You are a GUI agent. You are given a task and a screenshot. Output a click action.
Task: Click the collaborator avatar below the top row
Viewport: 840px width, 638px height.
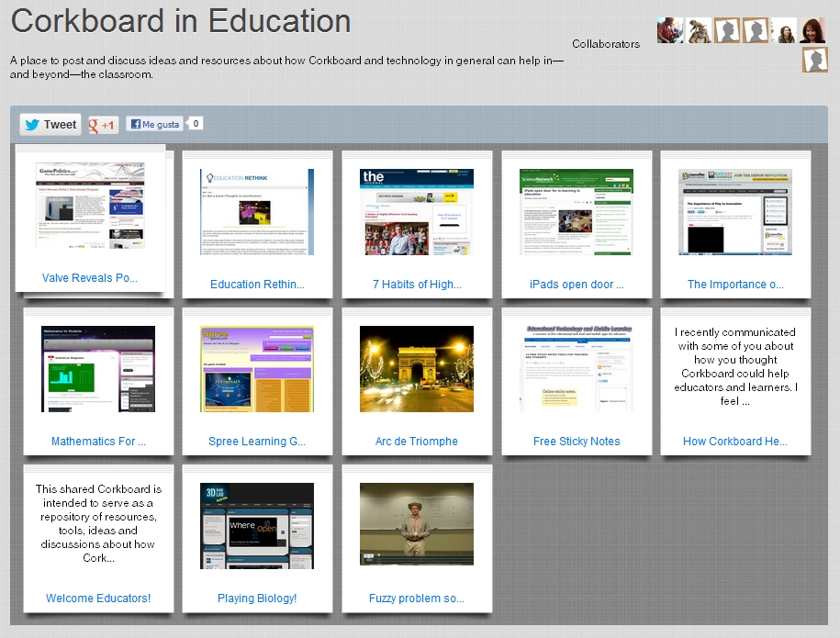coord(814,60)
